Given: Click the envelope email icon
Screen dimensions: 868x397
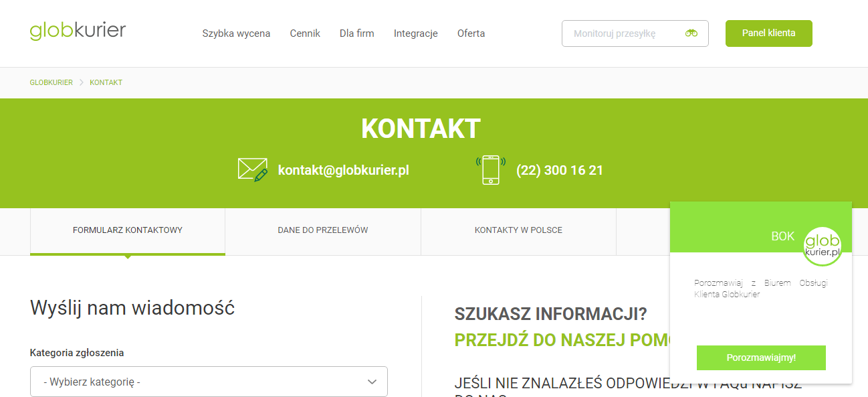Looking at the screenshot, I should coord(252,169).
